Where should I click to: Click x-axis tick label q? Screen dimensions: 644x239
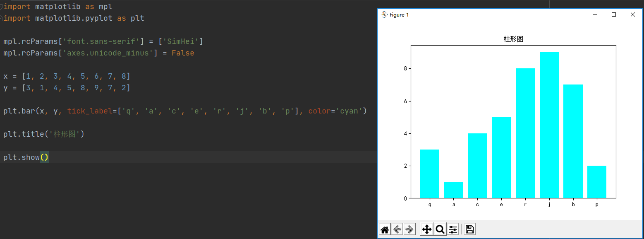tap(430, 205)
